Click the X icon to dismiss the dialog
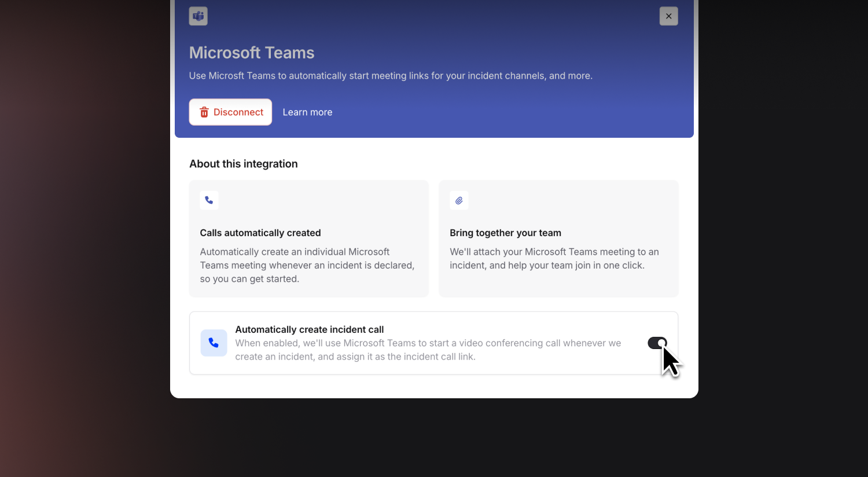The height and width of the screenshot is (477, 868). (668, 16)
